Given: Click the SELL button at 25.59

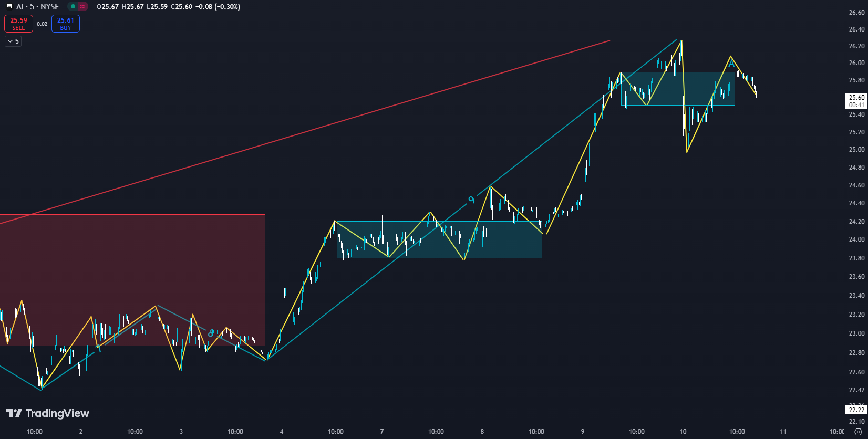Looking at the screenshot, I should click(18, 24).
